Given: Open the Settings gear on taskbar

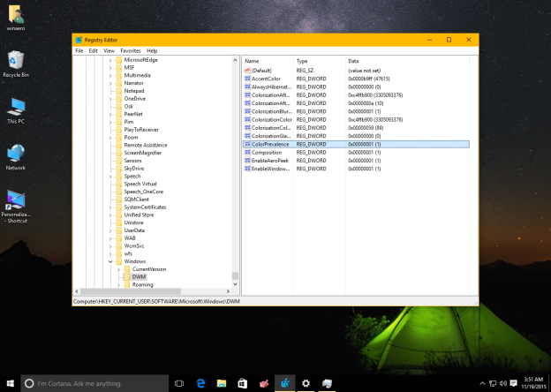Looking at the screenshot, I should click(x=306, y=383).
